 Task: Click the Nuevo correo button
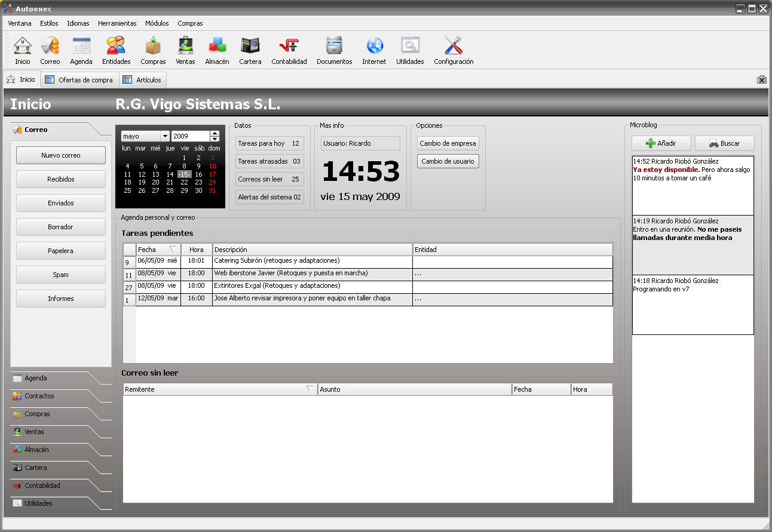pos(61,155)
